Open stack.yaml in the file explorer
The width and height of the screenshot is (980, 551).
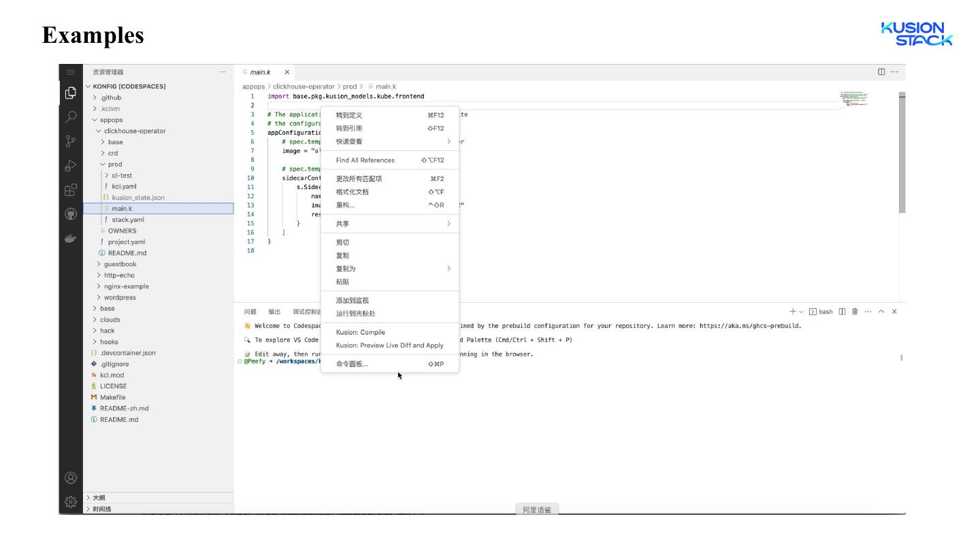[x=127, y=220]
